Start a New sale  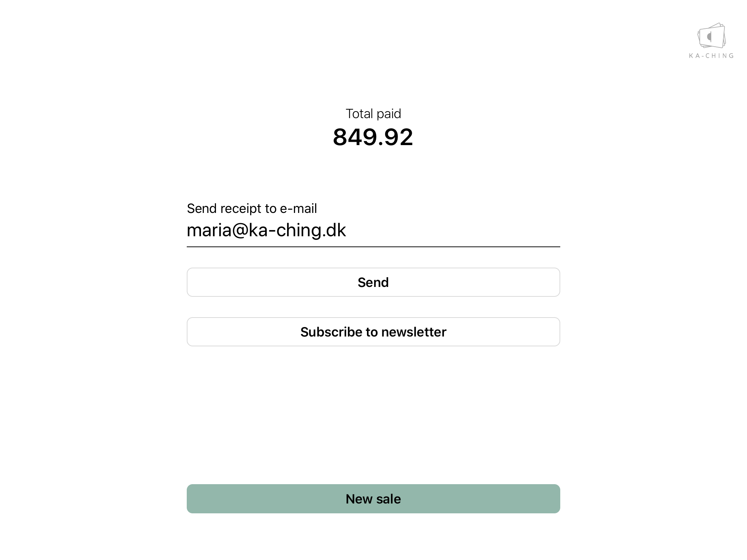(373, 498)
